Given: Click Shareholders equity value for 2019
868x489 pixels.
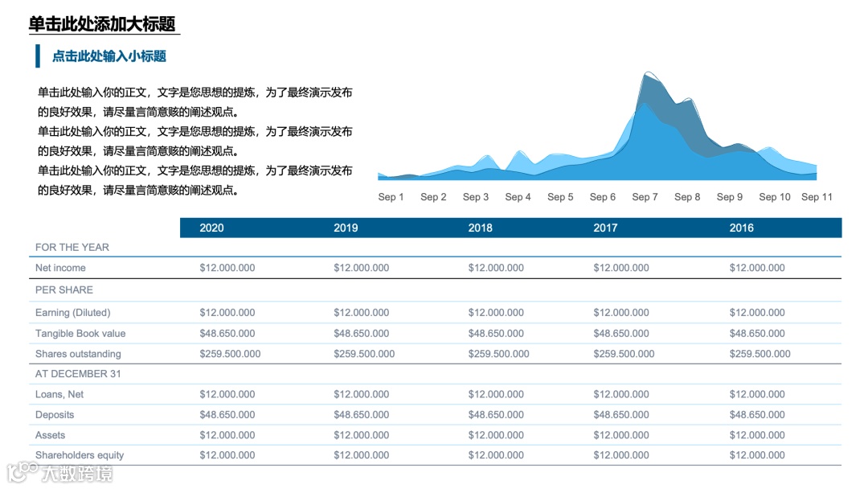Looking at the screenshot, I should [x=362, y=455].
